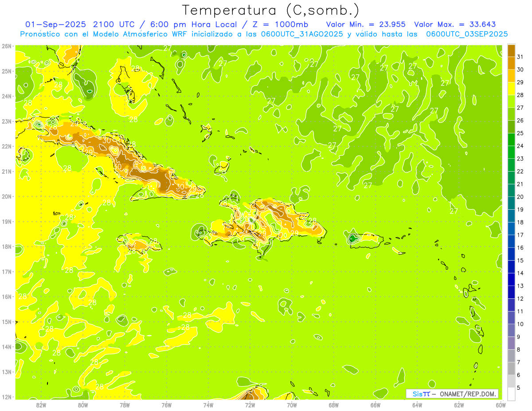Select the date text "01-Sep-2025"
The image size is (532, 411).
[x=56, y=24]
